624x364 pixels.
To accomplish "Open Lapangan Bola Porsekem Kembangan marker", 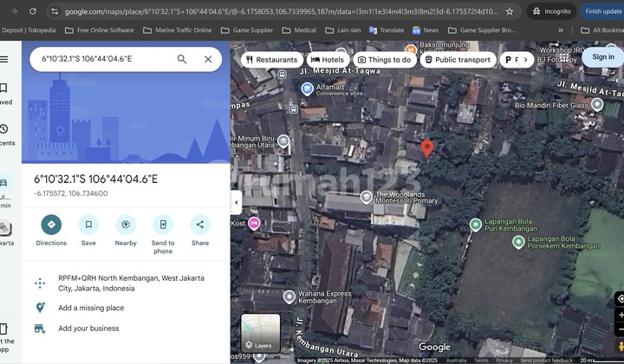I will 518,242.
